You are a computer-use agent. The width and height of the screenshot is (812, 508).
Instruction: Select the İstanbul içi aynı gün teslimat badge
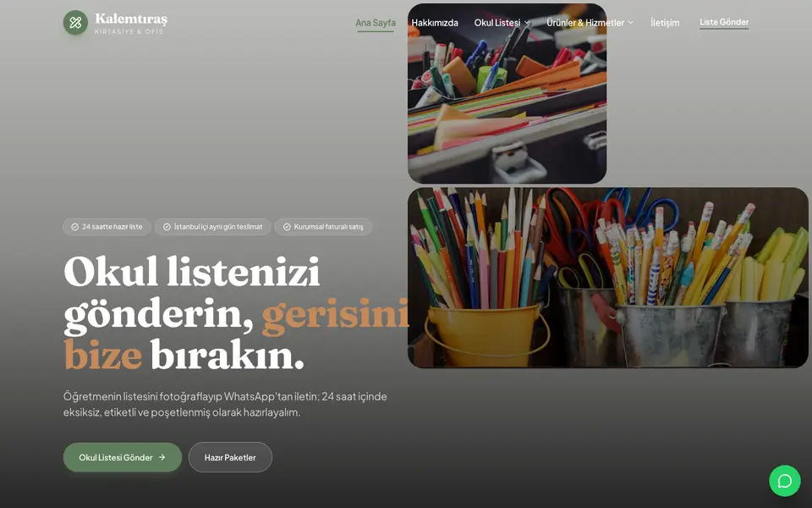click(x=213, y=227)
